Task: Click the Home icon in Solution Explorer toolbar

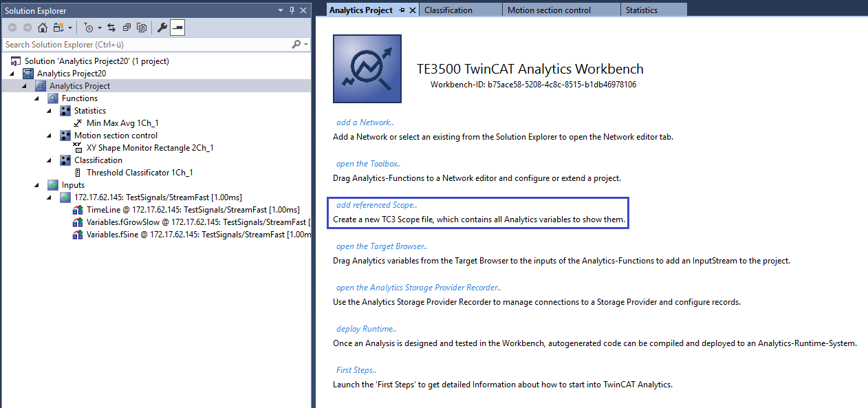Action: click(x=43, y=28)
